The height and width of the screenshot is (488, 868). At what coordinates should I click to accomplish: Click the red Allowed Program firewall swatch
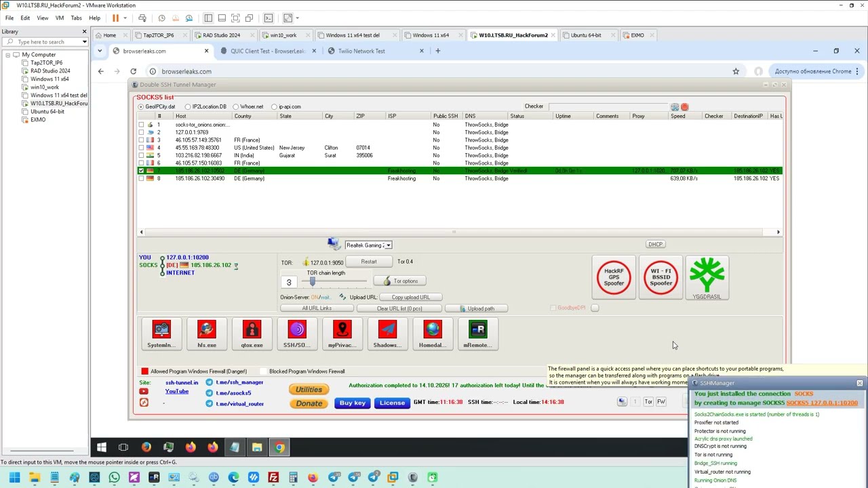click(144, 371)
